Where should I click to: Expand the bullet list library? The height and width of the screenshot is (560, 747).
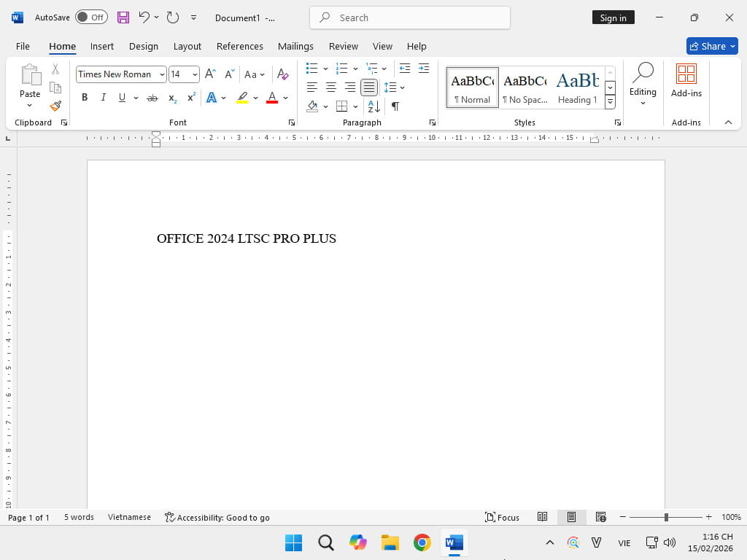coord(325,69)
